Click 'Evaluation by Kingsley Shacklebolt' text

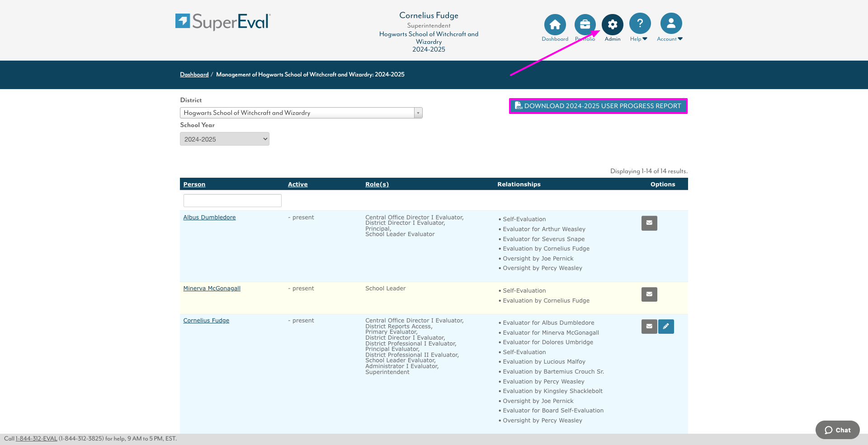click(x=552, y=391)
